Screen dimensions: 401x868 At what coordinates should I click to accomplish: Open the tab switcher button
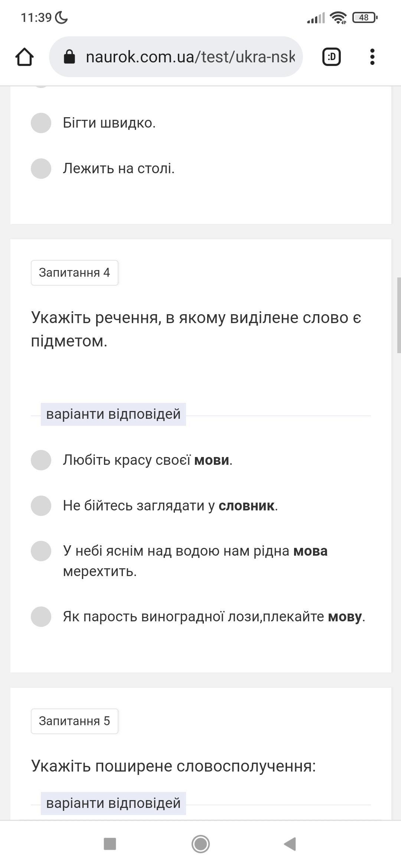331,57
